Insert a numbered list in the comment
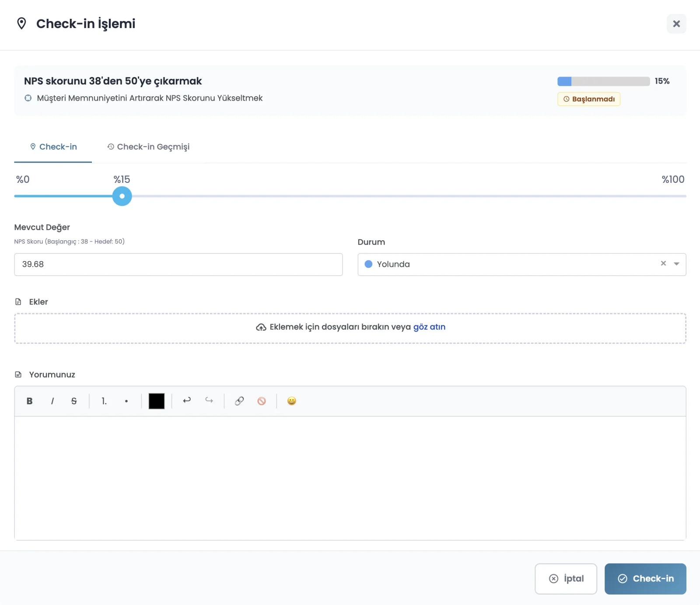 coord(104,401)
